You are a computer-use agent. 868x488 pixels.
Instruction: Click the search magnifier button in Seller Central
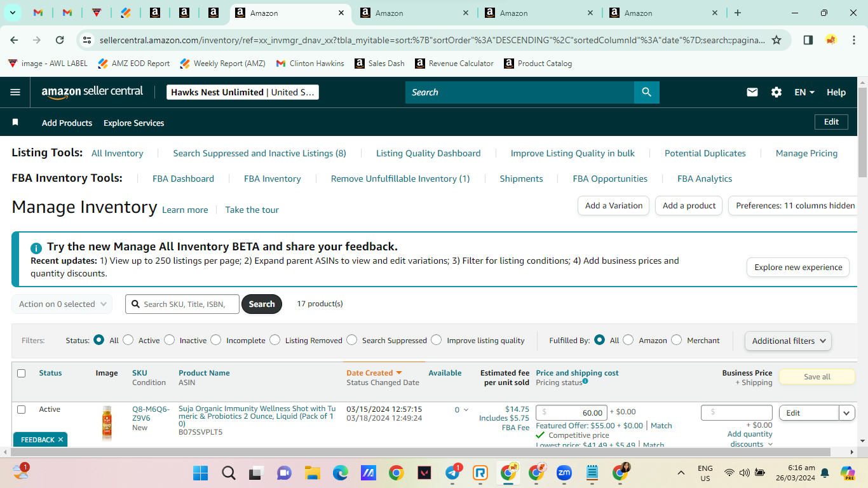(x=646, y=92)
